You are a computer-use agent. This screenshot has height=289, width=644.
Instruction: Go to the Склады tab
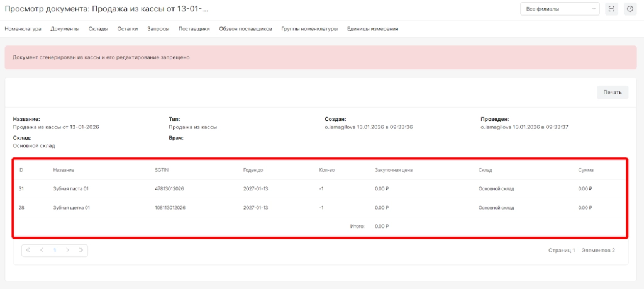pyautogui.click(x=98, y=29)
